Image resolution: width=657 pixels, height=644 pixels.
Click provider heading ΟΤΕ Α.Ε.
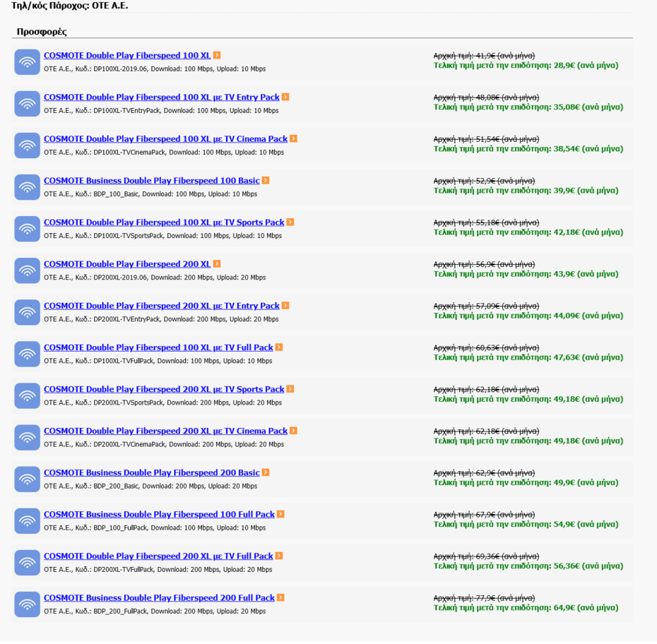69,6
